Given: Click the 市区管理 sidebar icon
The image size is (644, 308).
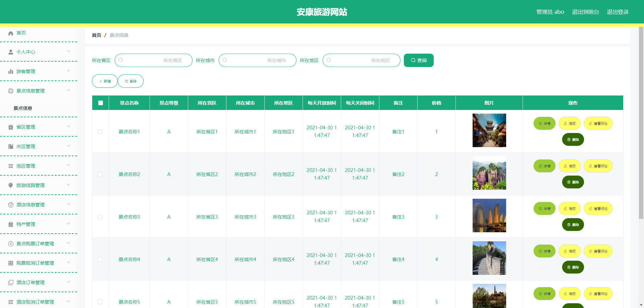Looking at the screenshot, I should (11, 146).
